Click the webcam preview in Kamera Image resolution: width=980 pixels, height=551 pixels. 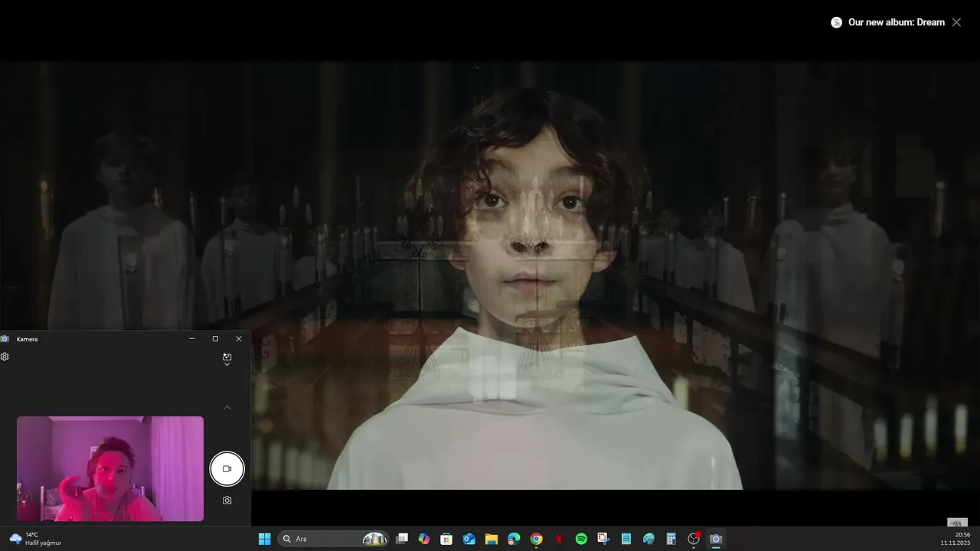pyautogui.click(x=110, y=468)
